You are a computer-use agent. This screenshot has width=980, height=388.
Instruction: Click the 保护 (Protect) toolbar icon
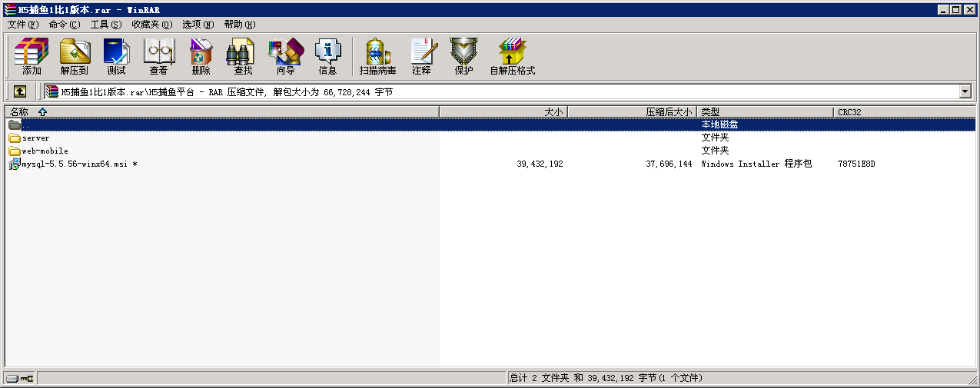click(x=463, y=57)
